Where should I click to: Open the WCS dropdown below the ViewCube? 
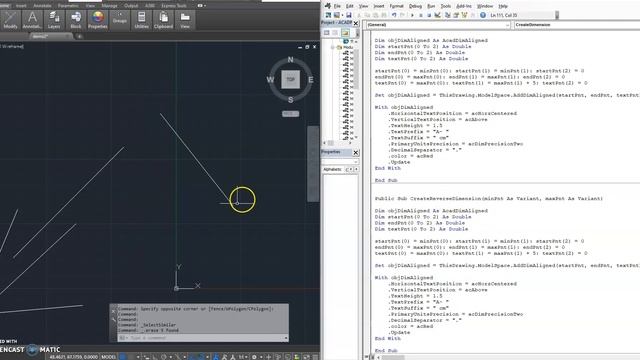click(x=290, y=113)
